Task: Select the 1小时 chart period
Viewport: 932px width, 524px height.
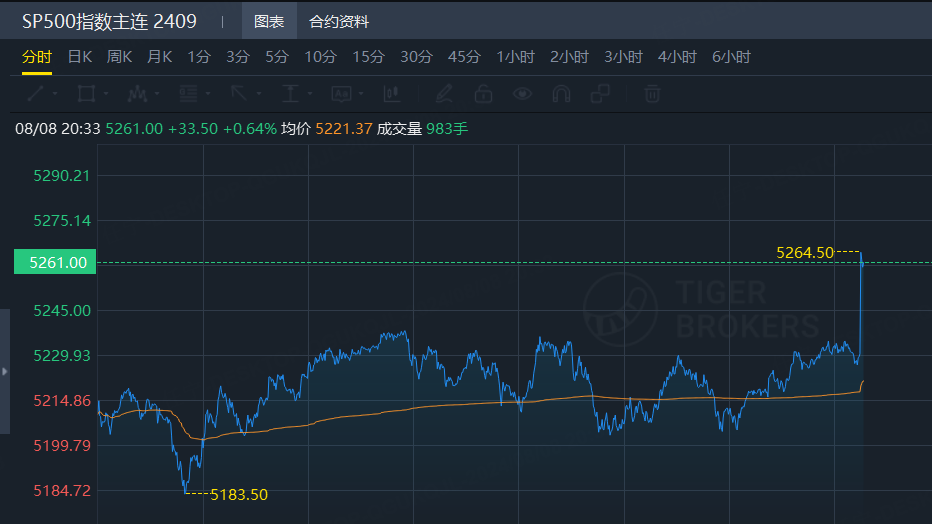Action: (516, 57)
